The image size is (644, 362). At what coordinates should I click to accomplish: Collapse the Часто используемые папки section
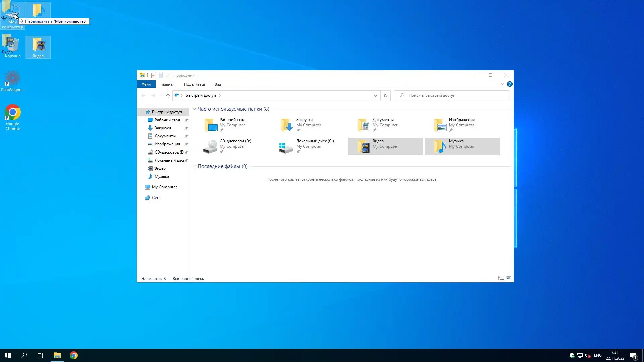click(194, 109)
